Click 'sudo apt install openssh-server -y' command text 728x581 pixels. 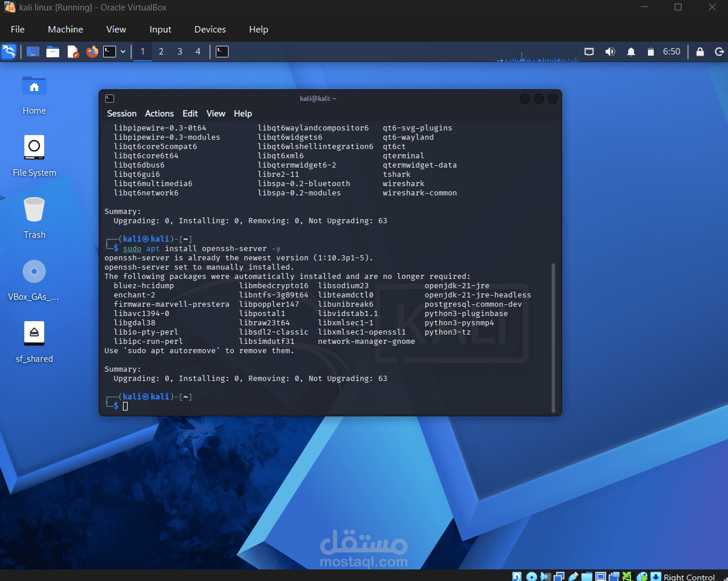click(202, 248)
